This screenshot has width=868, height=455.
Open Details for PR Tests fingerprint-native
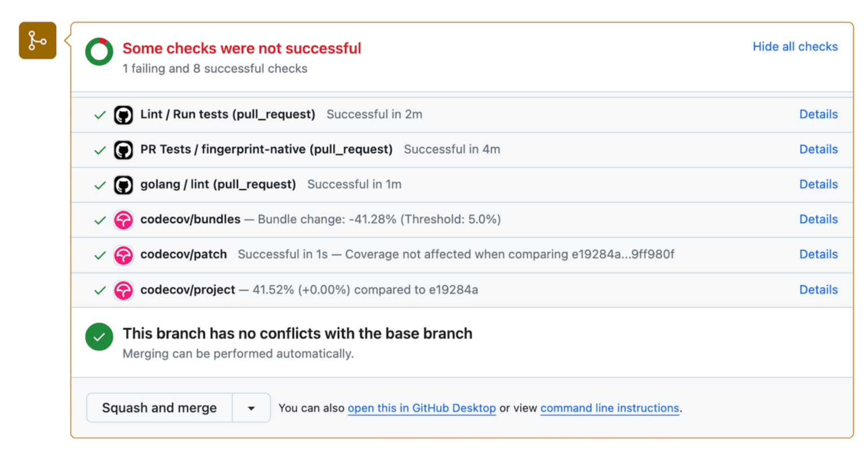click(x=818, y=150)
